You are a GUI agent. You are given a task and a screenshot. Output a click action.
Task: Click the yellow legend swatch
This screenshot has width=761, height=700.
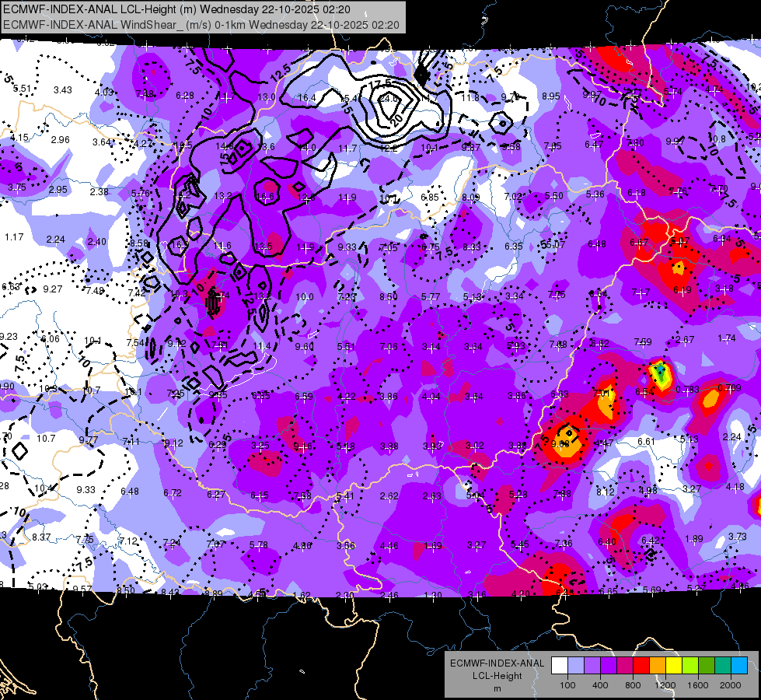[x=674, y=666]
